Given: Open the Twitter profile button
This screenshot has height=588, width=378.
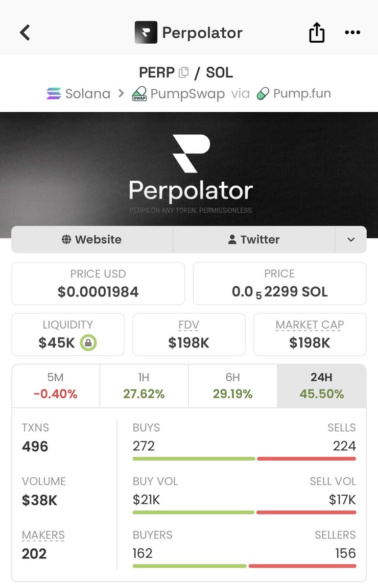Looking at the screenshot, I should tap(254, 240).
